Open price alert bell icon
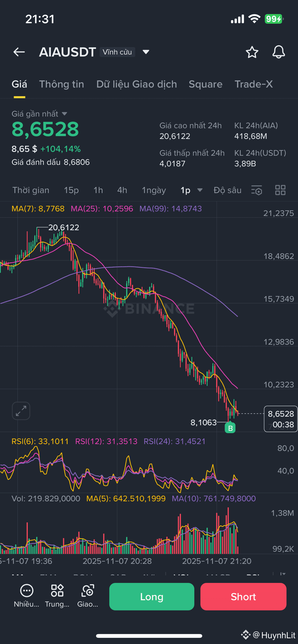This screenshot has width=298, height=644. click(279, 52)
